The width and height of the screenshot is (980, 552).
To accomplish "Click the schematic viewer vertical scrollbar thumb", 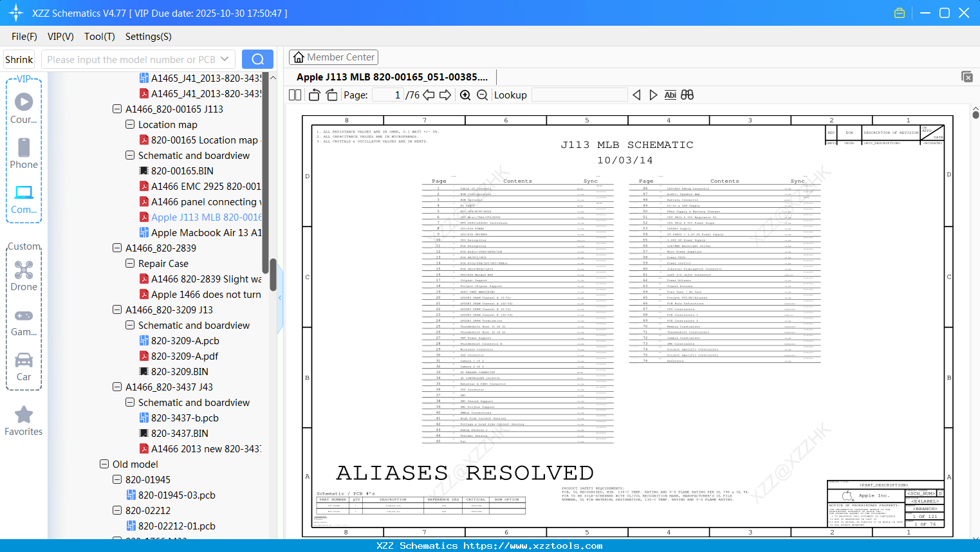I will click(x=975, y=115).
